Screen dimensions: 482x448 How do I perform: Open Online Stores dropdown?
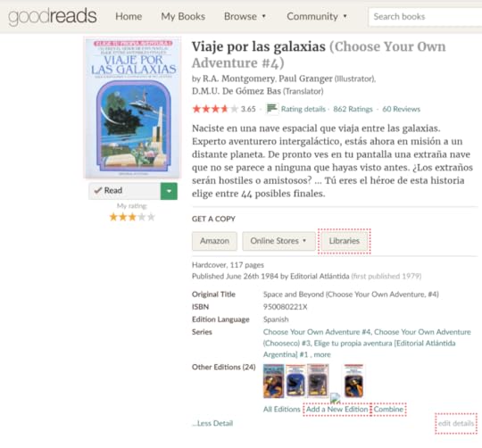[x=278, y=241]
